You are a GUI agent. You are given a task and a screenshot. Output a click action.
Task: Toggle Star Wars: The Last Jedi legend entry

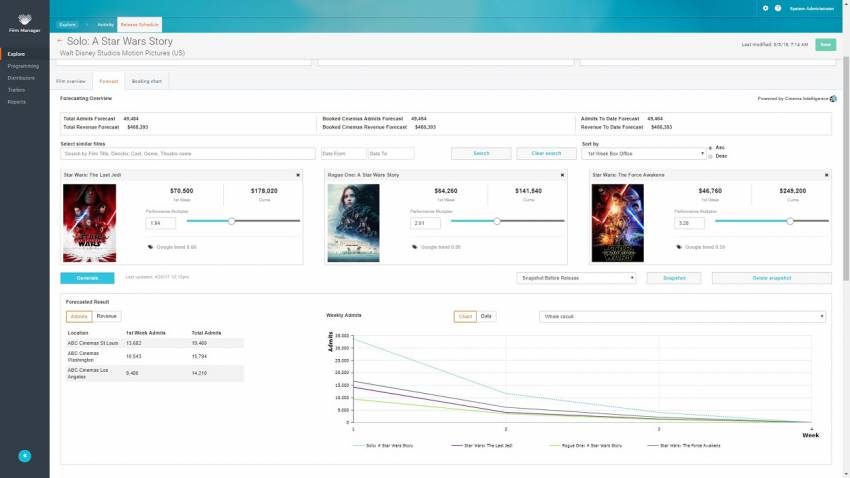click(482, 445)
